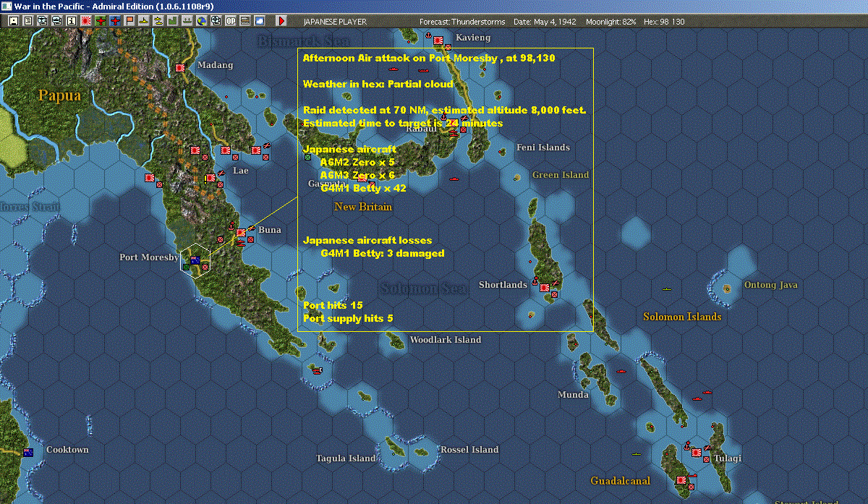
Task: Select the Japanese base flag at Buna
Action: [241, 233]
